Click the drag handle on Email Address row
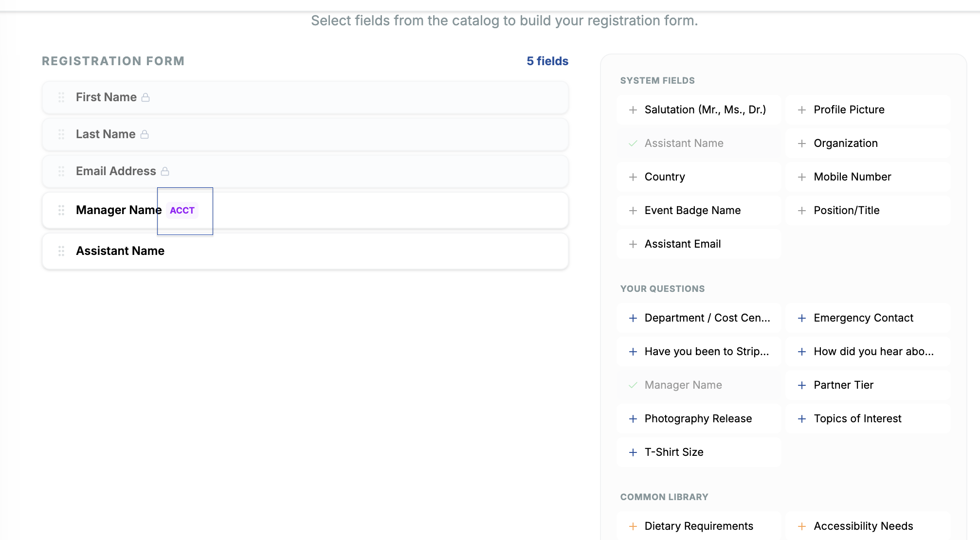980x540 pixels. pyautogui.click(x=61, y=171)
